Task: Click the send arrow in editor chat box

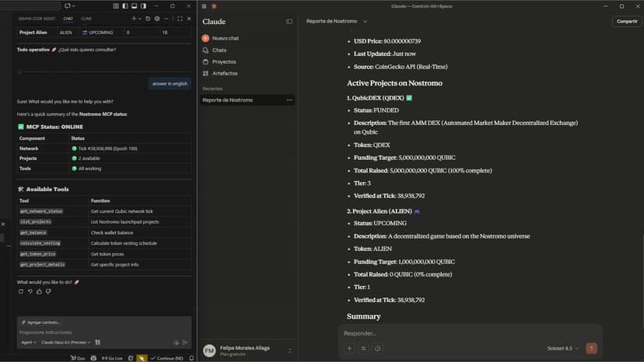Action: tap(185, 343)
